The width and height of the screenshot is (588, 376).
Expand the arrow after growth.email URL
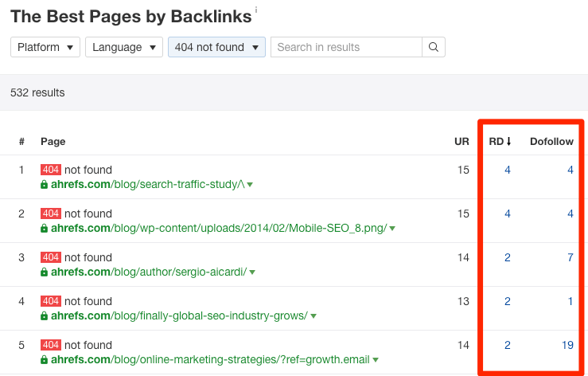[x=376, y=360]
